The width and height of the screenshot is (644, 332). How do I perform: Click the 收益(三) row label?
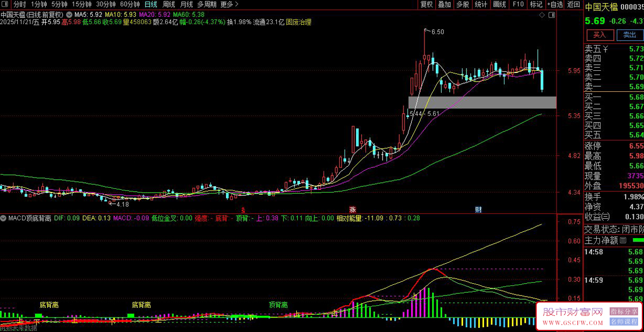point(597,216)
